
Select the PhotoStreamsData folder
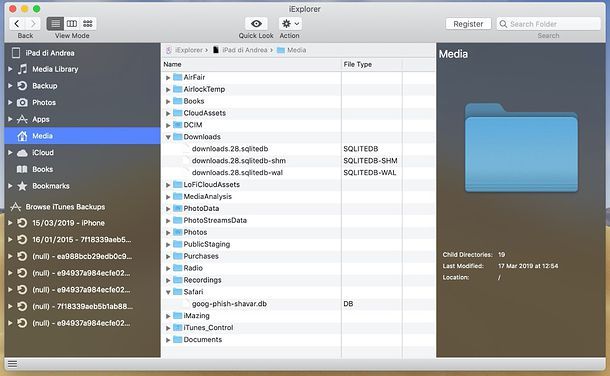click(x=215, y=220)
